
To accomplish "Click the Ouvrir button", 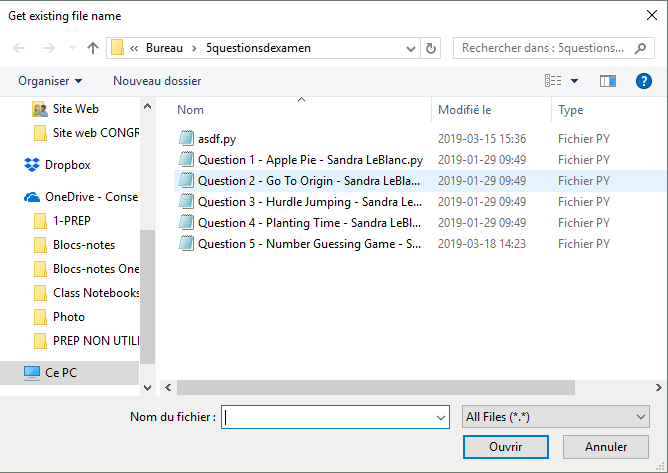I will 506,447.
